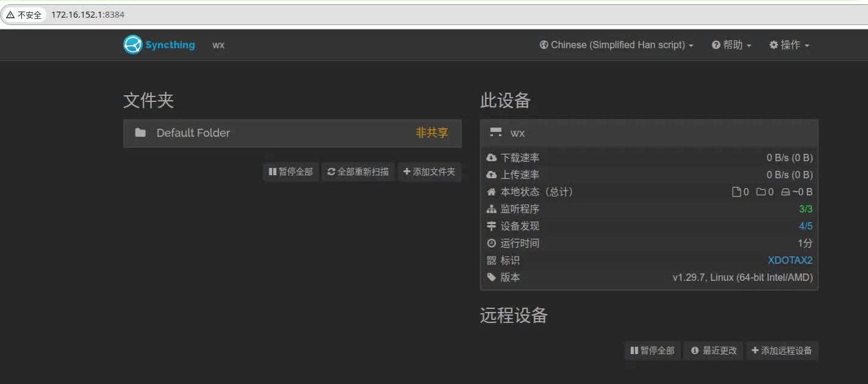The height and width of the screenshot is (384, 868).
Task: Click 添加远程设备 button
Action: point(782,350)
